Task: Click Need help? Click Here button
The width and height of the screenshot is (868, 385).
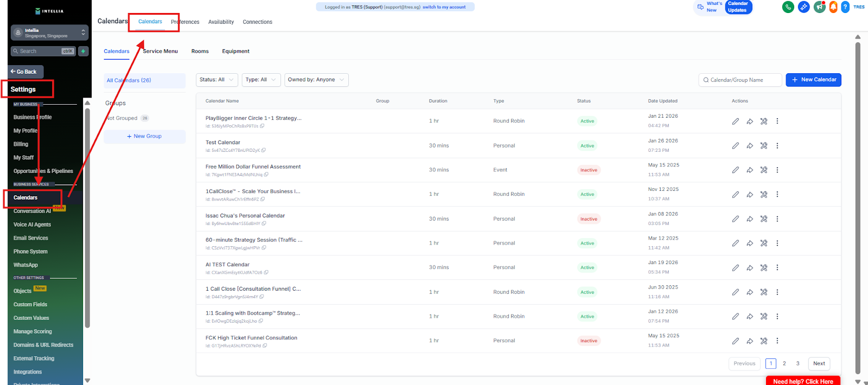Action: coord(803,381)
